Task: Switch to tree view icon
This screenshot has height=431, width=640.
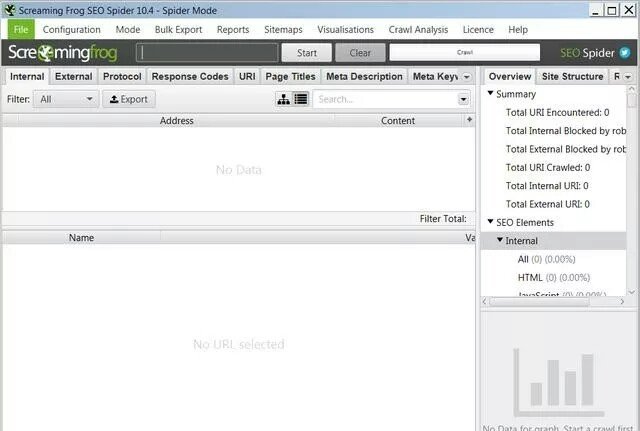Action: click(284, 99)
